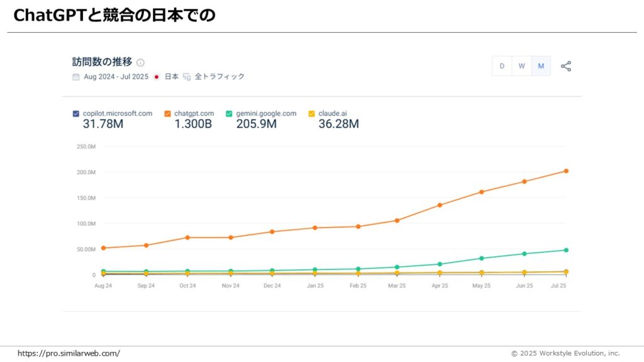
Task: Open the 日本 country selector
Action: (x=172, y=77)
